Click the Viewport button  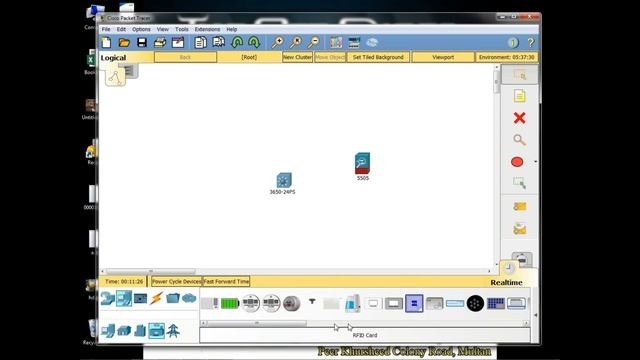click(443, 57)
